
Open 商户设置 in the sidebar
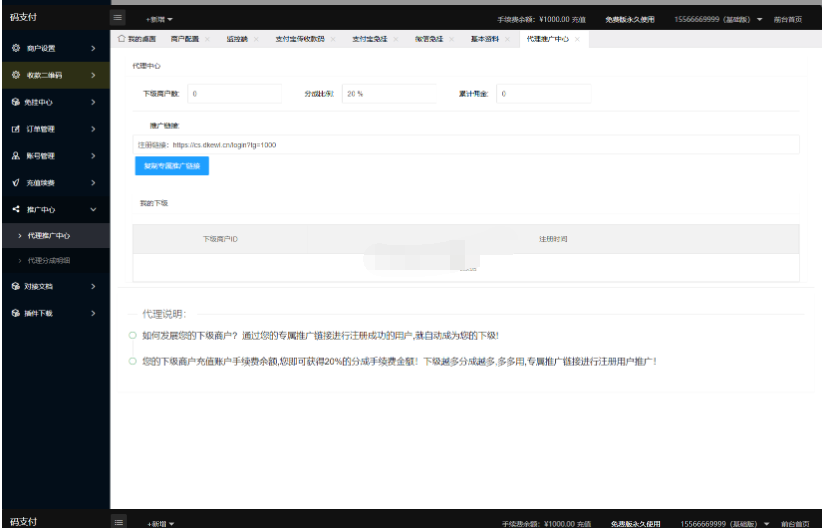[x=56, y=48]
